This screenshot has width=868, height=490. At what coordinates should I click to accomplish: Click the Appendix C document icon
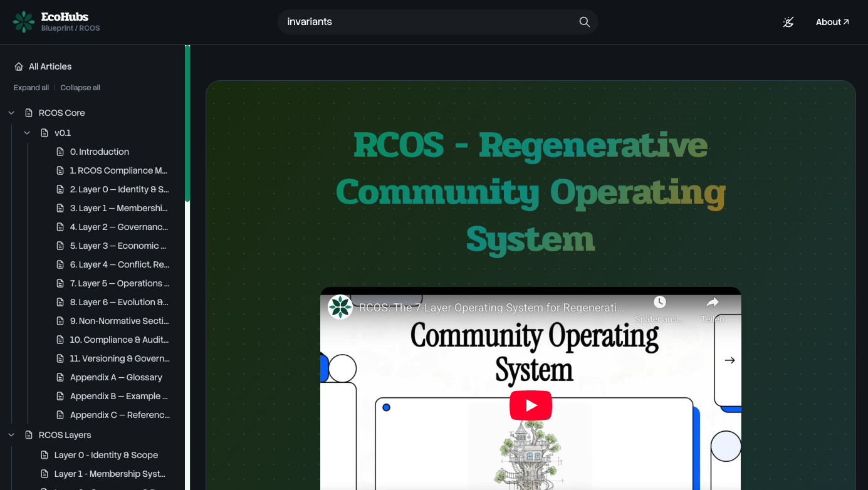coord(60,415)
